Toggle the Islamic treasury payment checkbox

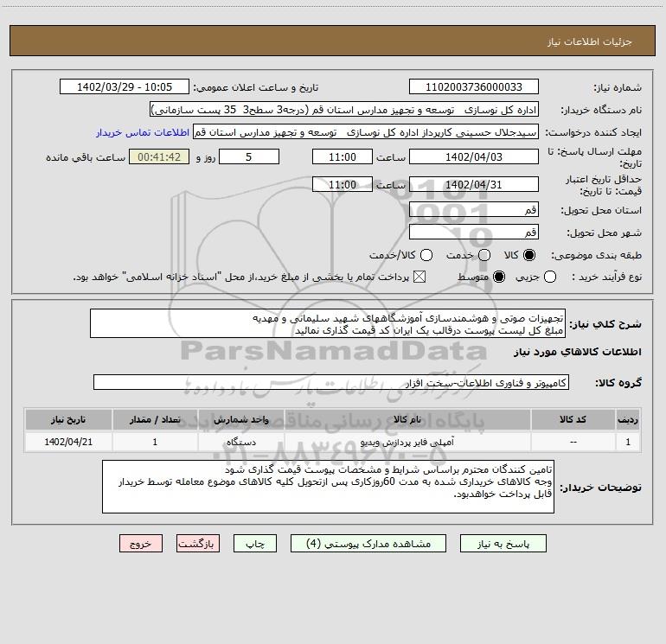pyautogui.click(x=419, y=277)
